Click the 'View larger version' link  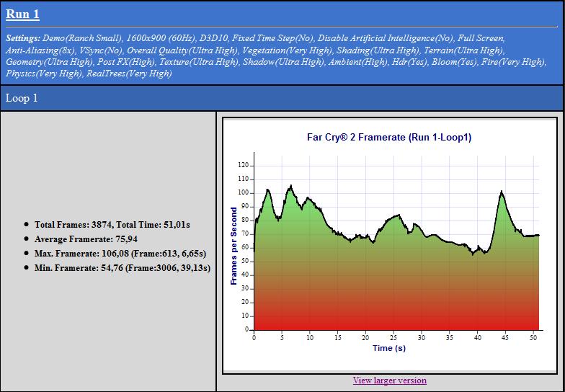pyautogui.click(x=389, y=380)
